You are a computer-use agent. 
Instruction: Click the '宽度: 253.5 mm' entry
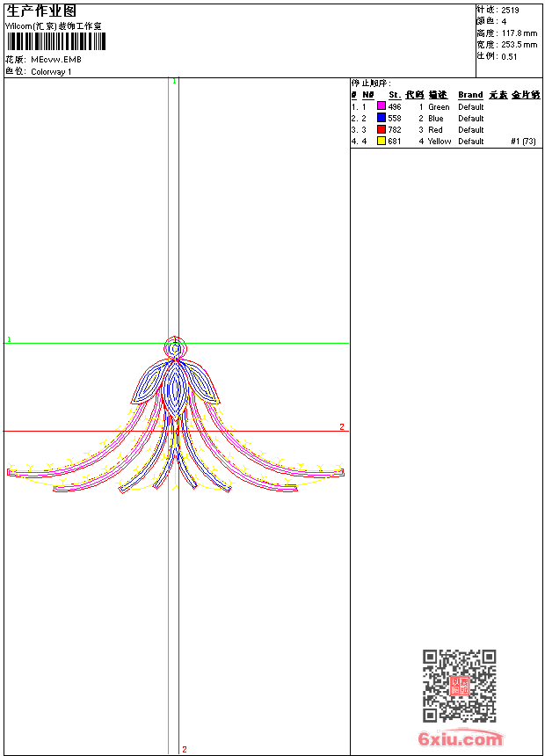507,45
